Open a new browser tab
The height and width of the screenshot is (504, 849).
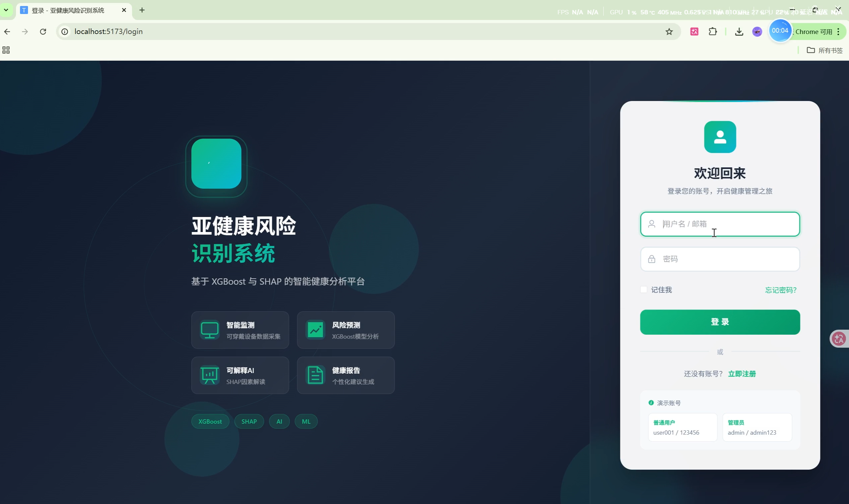142,10
